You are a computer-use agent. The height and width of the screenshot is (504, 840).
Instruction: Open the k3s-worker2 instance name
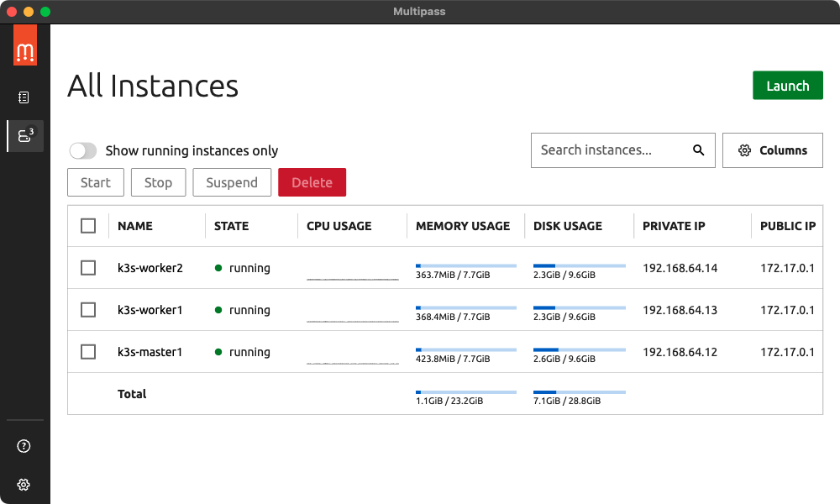(150, 268)
